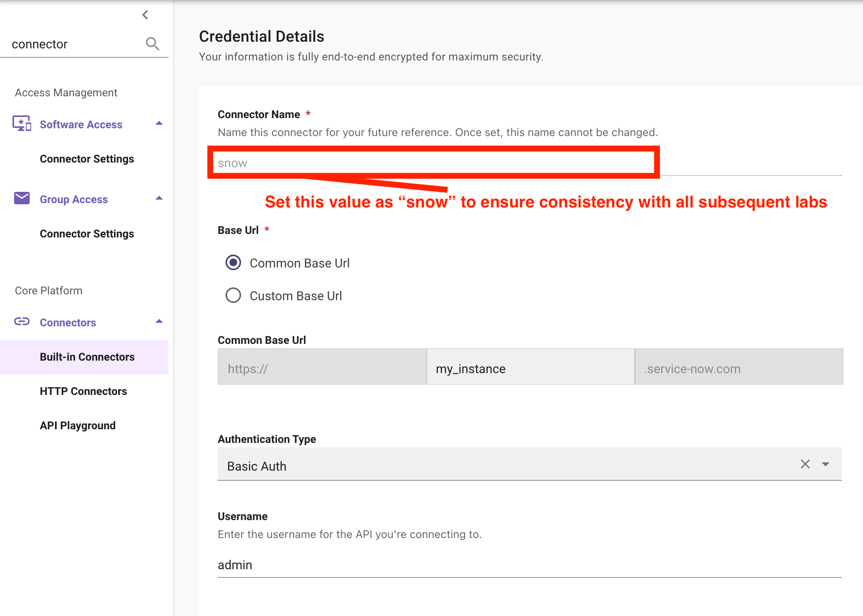Open Connector Settings under Group Access
863x616 pixels.
point(87,234)
